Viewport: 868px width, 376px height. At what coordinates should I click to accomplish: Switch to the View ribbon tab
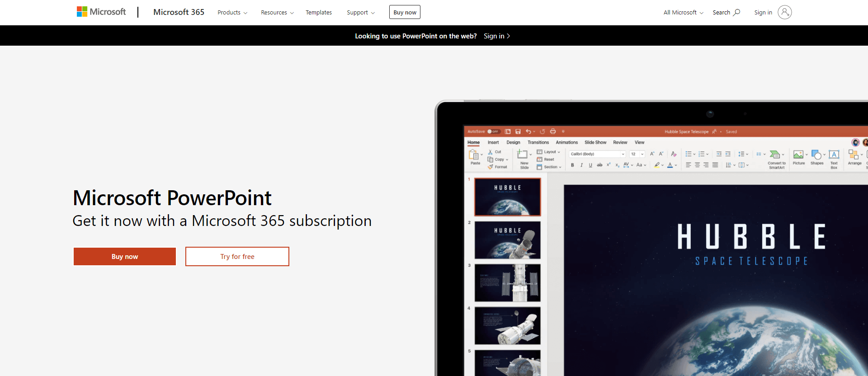639,142
